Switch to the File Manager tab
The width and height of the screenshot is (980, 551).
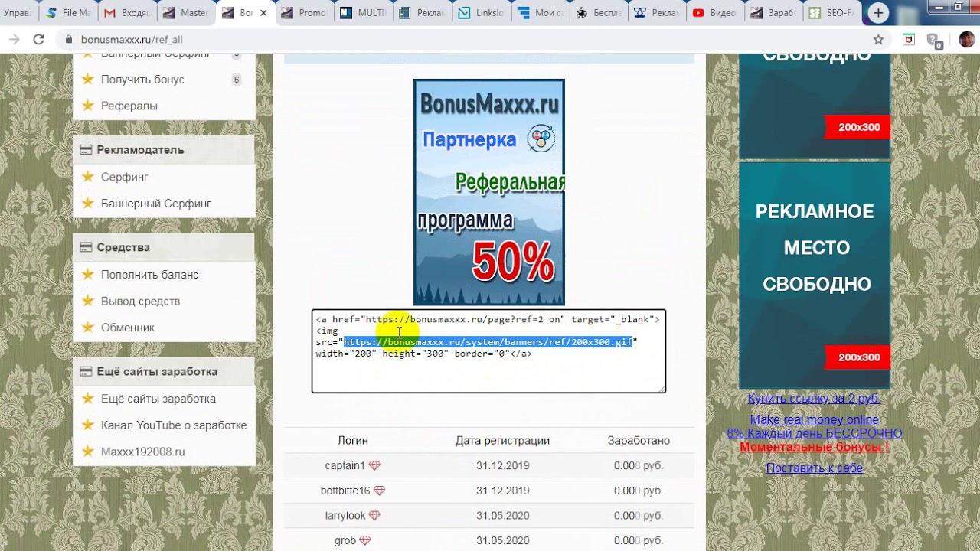[68, 13]
